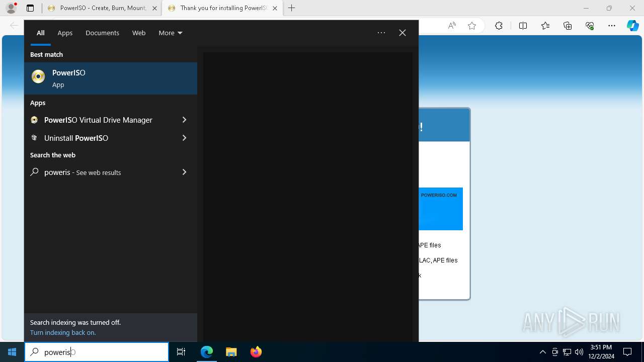Click the Read aloud icon
644x362 pixels.
click(x=452, y=26)
